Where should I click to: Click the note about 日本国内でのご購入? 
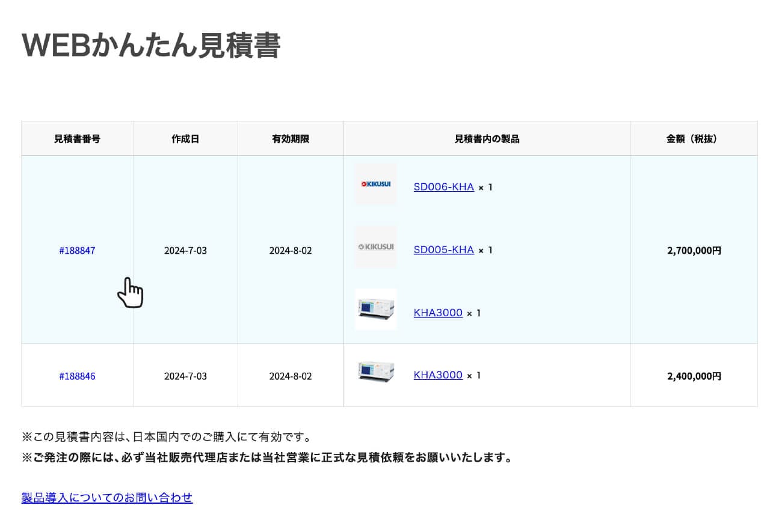(x=166, y=437)
